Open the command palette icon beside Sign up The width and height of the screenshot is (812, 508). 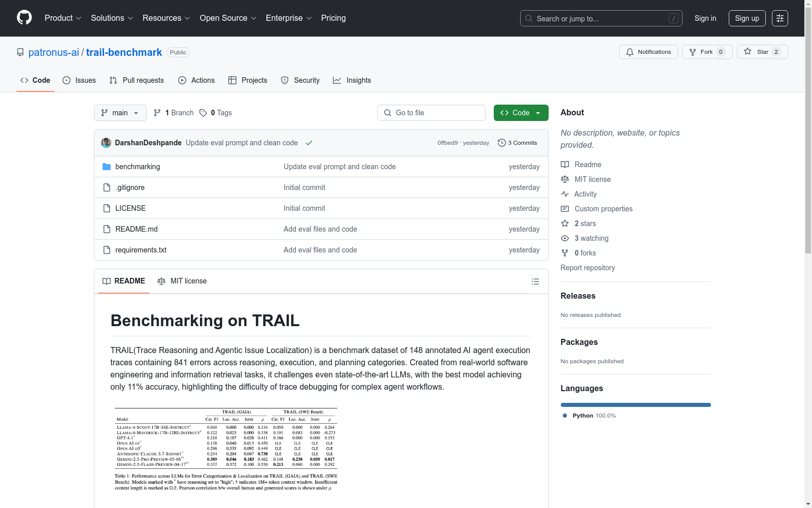[x=780, y=18]
